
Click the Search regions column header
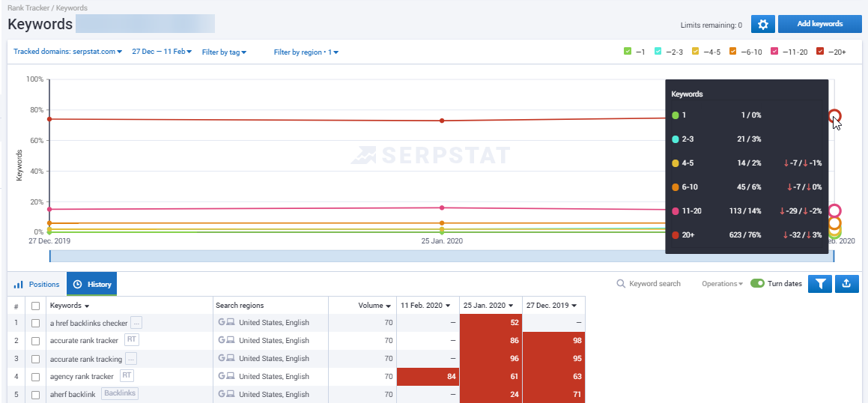click(240, 306)
